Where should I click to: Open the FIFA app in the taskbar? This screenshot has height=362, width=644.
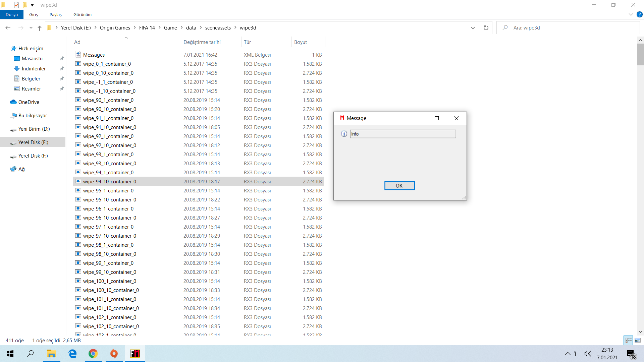pos(135,354)
